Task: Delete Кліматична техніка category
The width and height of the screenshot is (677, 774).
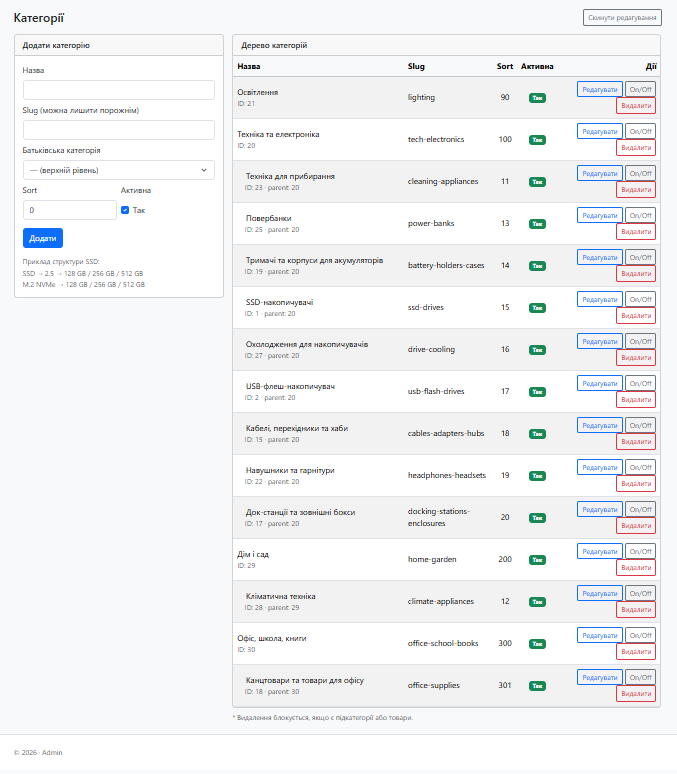Action: pos(636,609)
